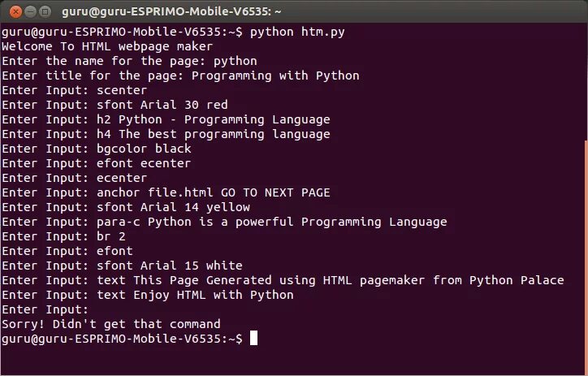Click the block cursor at the final prompt
Screen dimensions: 588x376
254,339
